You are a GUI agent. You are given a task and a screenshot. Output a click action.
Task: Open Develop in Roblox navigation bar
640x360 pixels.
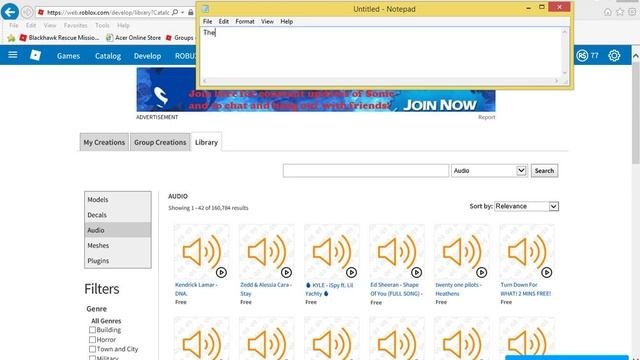(x=147, y=56)
